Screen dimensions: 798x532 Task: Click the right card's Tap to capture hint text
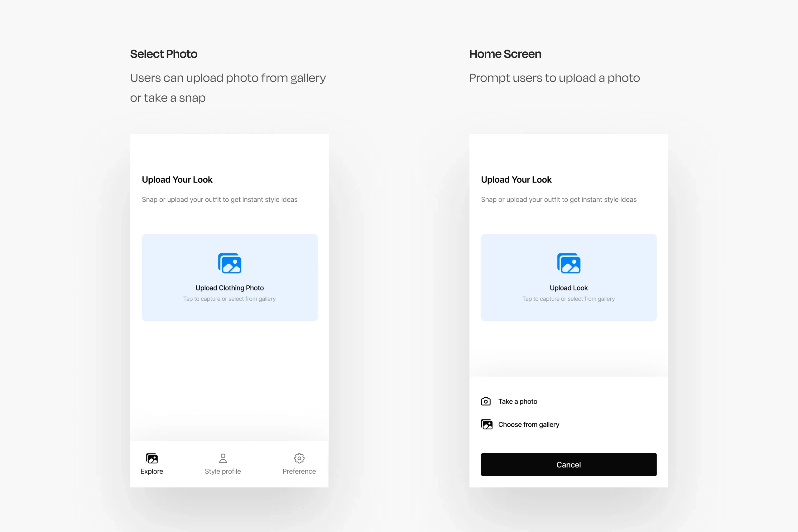(569, 299)
